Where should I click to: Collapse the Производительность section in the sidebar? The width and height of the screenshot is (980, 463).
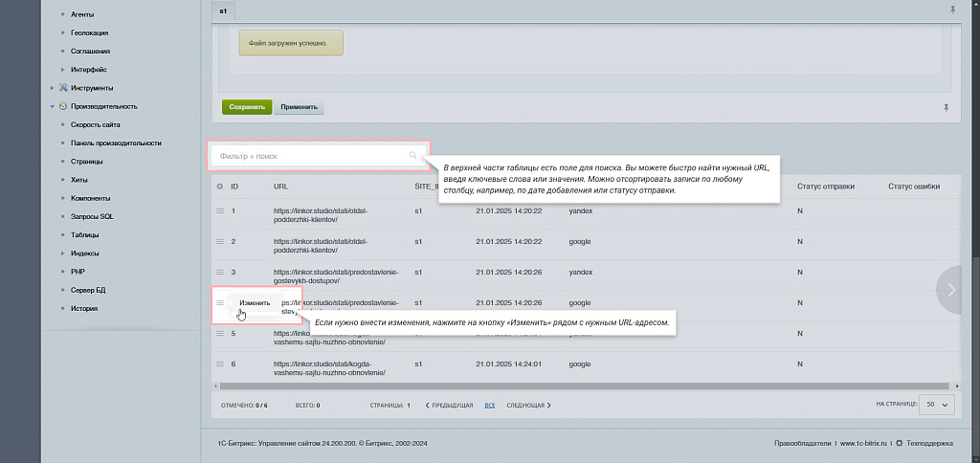click(x=53, y=106)
